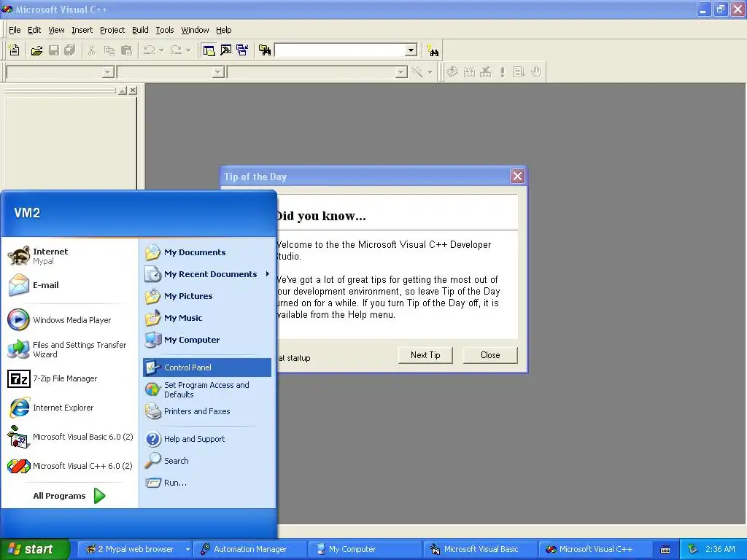Open the View menu
This screenshot has width=747, height=560.
[56, 30]
